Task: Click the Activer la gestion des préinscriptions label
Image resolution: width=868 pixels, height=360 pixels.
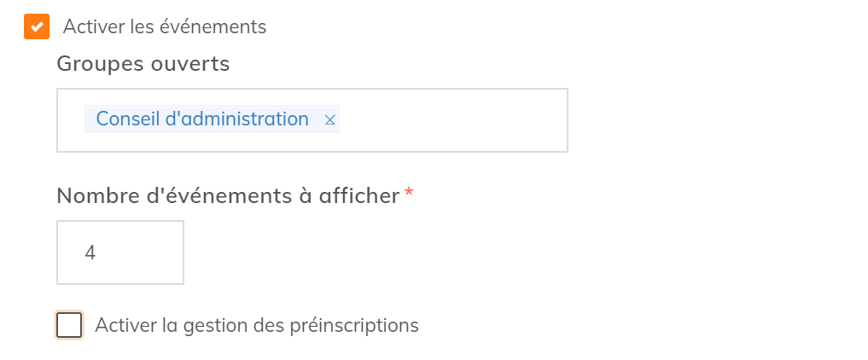Action: (256, 325)
